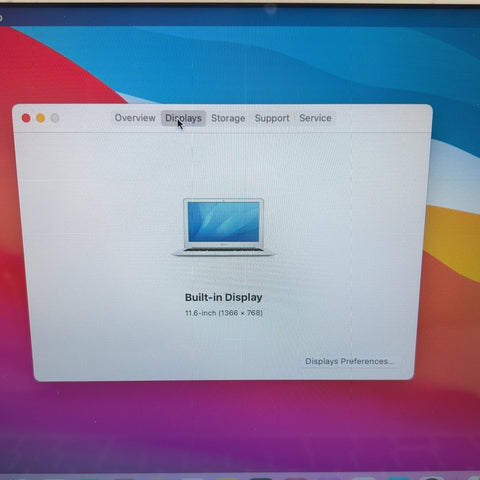Click the Built-in Display heading
This screenshot has height=480, width=480.
point(224,297)
